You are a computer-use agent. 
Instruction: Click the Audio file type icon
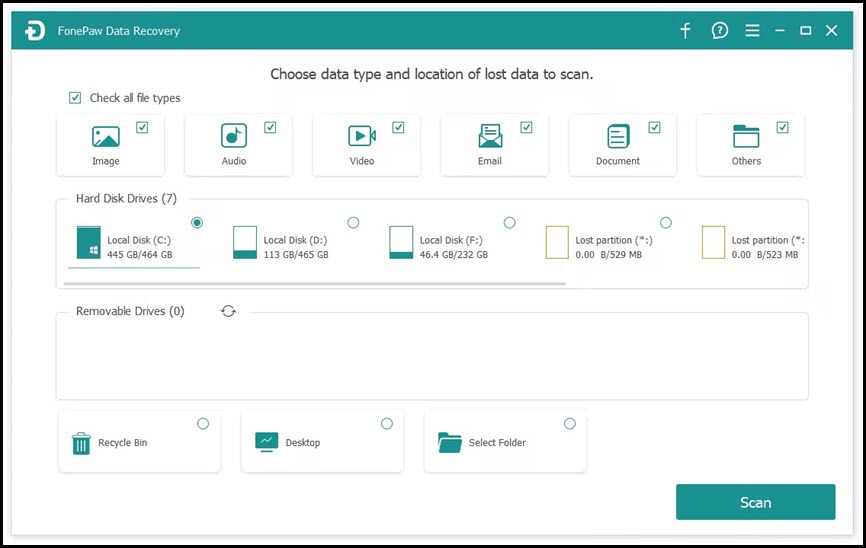(234, 136)
